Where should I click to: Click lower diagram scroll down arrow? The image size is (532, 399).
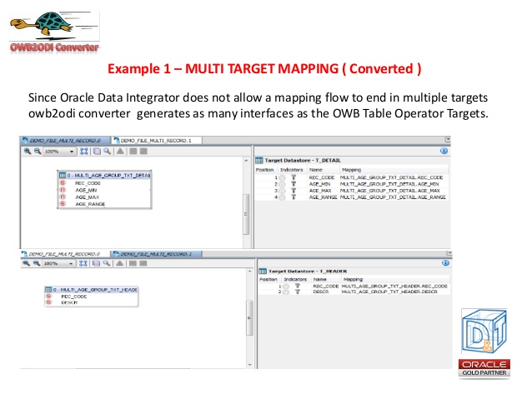pyautogui.click(x=249, y=365)
